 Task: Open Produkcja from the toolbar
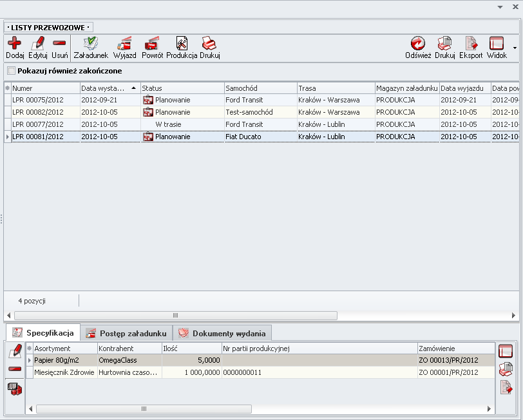pyautogui.click(x=182, y=44)
